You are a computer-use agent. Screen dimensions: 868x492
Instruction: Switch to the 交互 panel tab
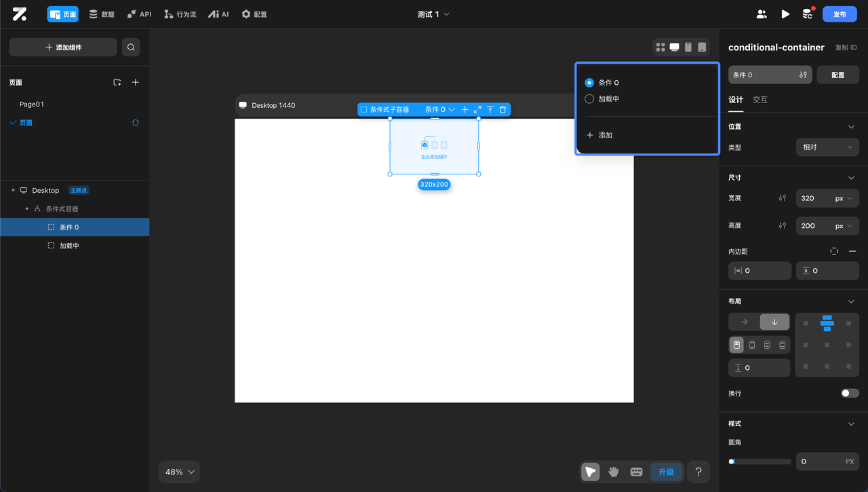pyautogui.click(x=760, y=100)
